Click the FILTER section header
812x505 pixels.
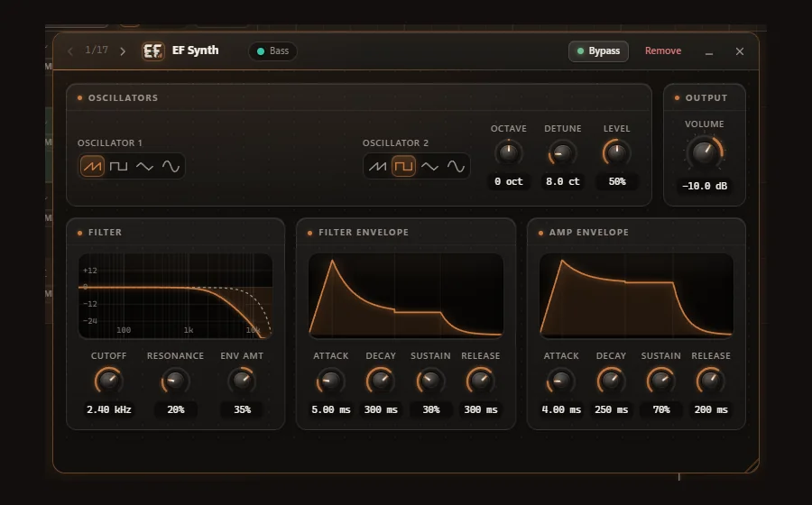106,233
